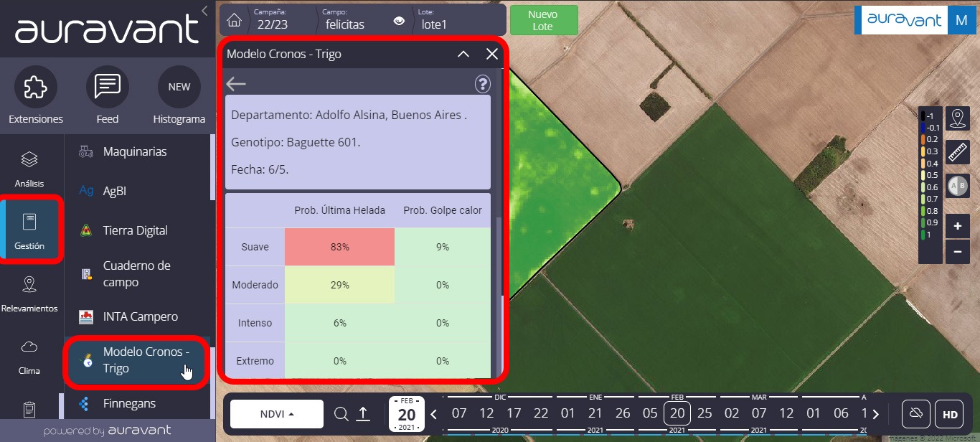This screenshot has height=442, width=980.
Task: Collapse the Modelo Cronos panel
Action: point(463,54)
